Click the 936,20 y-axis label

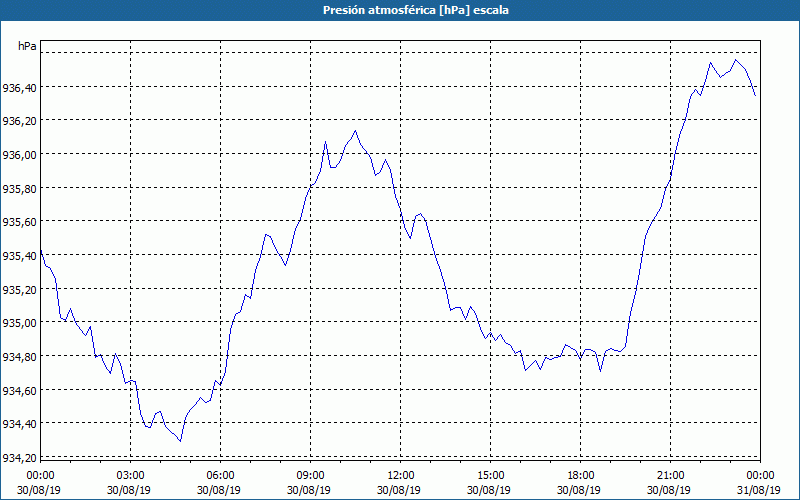pyautogui.click(x=19, y=121)
